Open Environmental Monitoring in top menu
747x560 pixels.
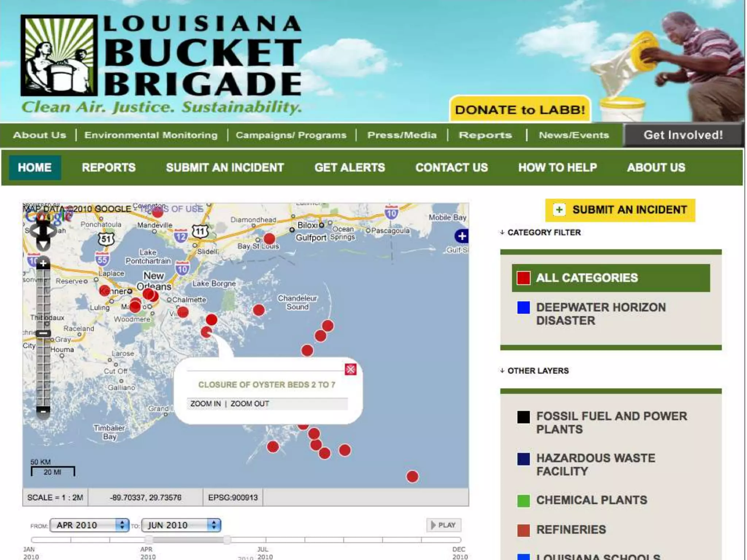151,135
